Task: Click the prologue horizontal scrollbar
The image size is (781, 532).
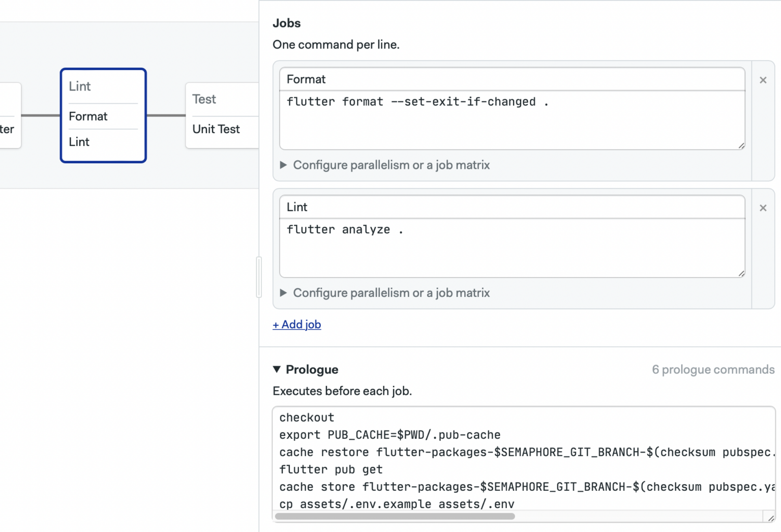Action: click(x=397, y=516)
